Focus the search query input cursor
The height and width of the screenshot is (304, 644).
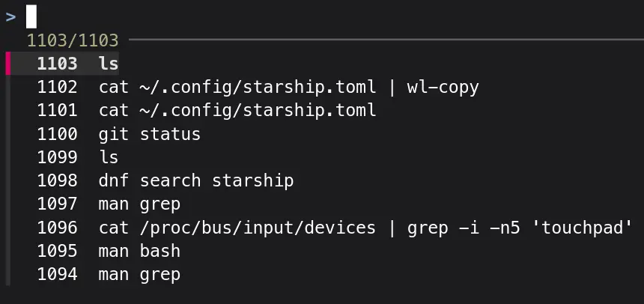31,16
